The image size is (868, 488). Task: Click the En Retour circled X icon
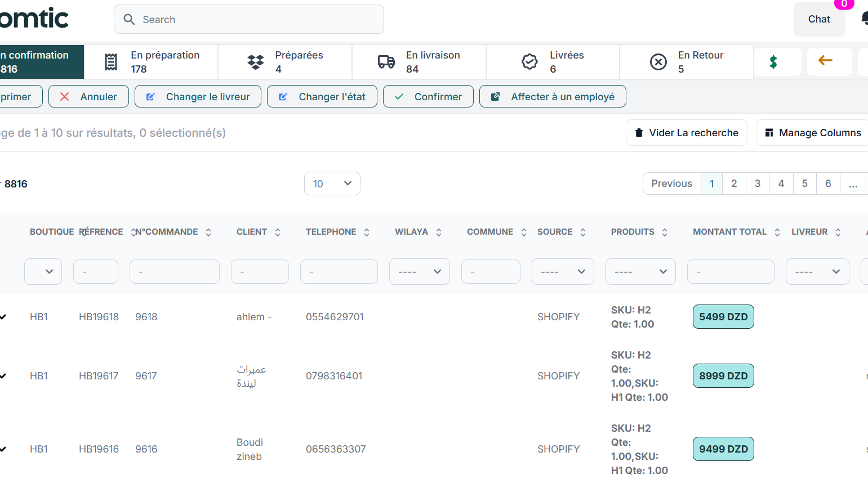658,62
